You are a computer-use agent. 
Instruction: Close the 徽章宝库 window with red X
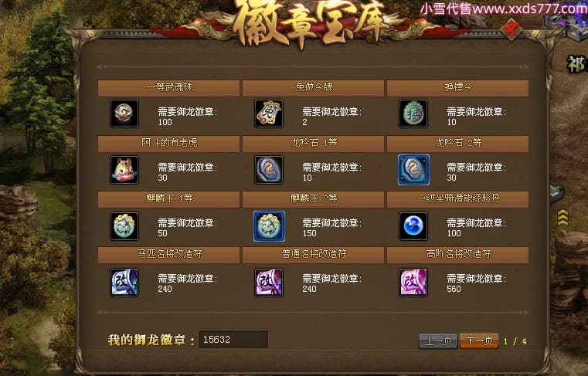[512, 29]
